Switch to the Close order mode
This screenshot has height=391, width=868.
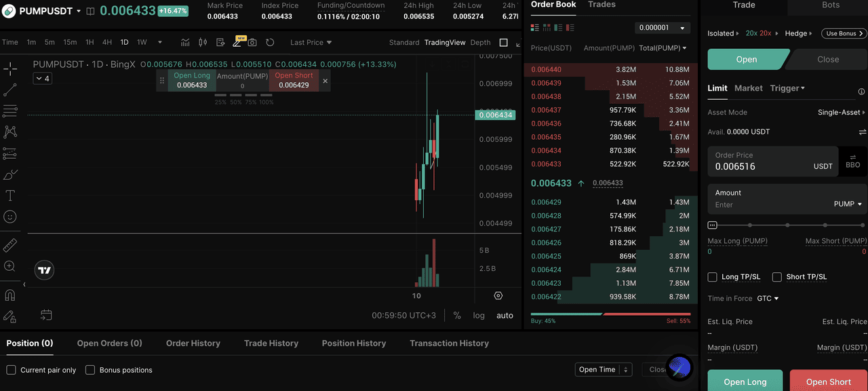click(828, 59)
